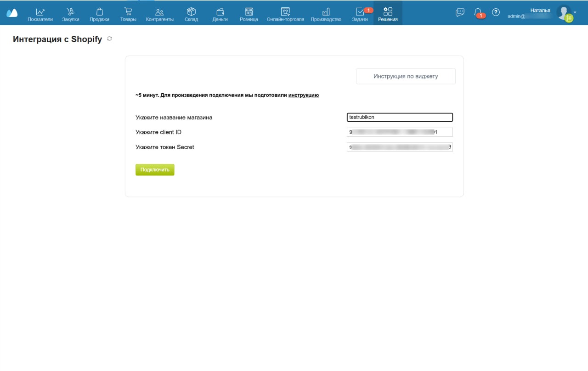The image size is (588, 371).
Task: Open the chat messages icon
Action: click(460, 12)
